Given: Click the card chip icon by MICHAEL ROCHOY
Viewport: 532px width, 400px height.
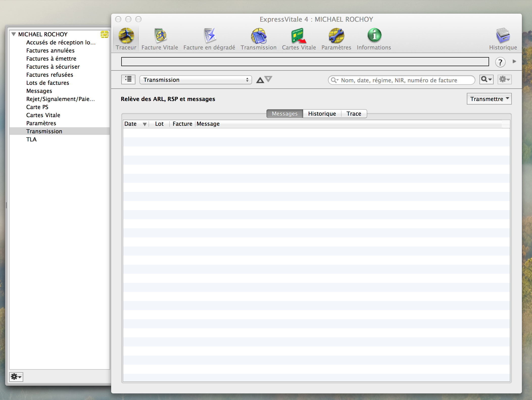Looking at the screenshot, I should pyautogui.click(x=105, y=34).
